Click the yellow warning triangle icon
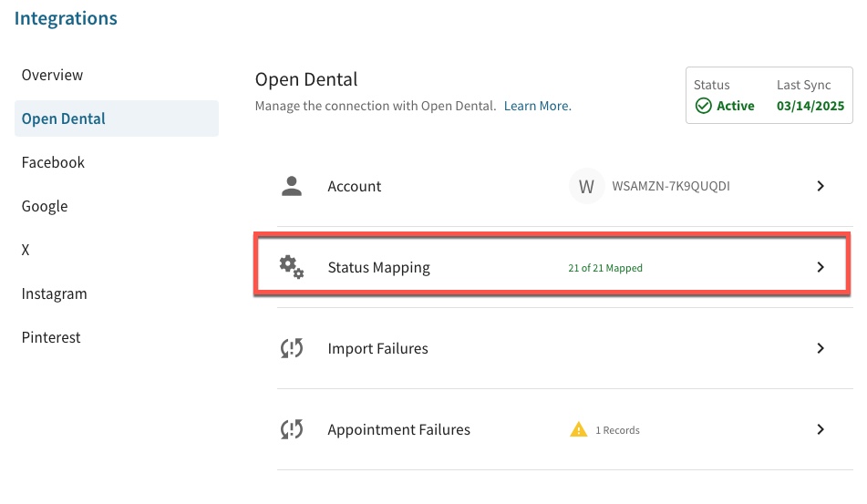The width and height of the screenshot is (867, 504). [578, 429]
